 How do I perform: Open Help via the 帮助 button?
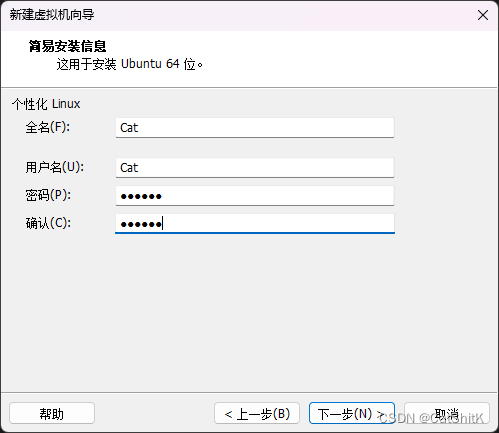[x=52, y=413]
